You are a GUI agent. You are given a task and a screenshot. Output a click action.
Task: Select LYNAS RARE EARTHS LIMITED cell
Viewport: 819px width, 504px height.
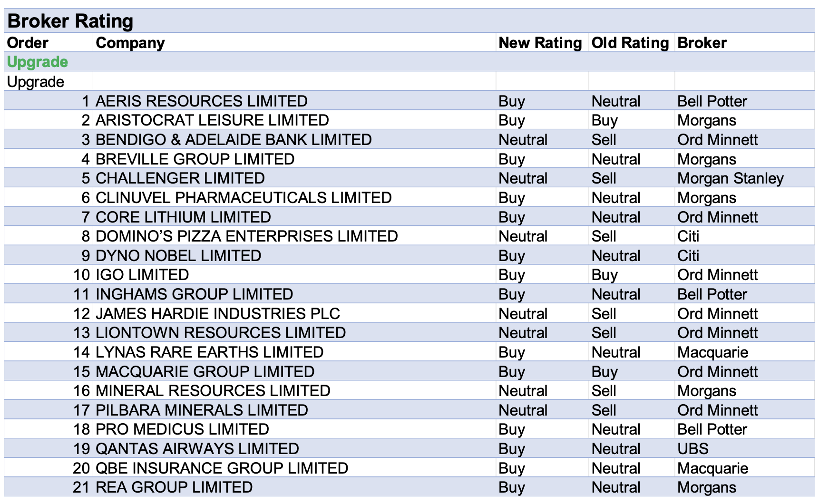(209, 352)
